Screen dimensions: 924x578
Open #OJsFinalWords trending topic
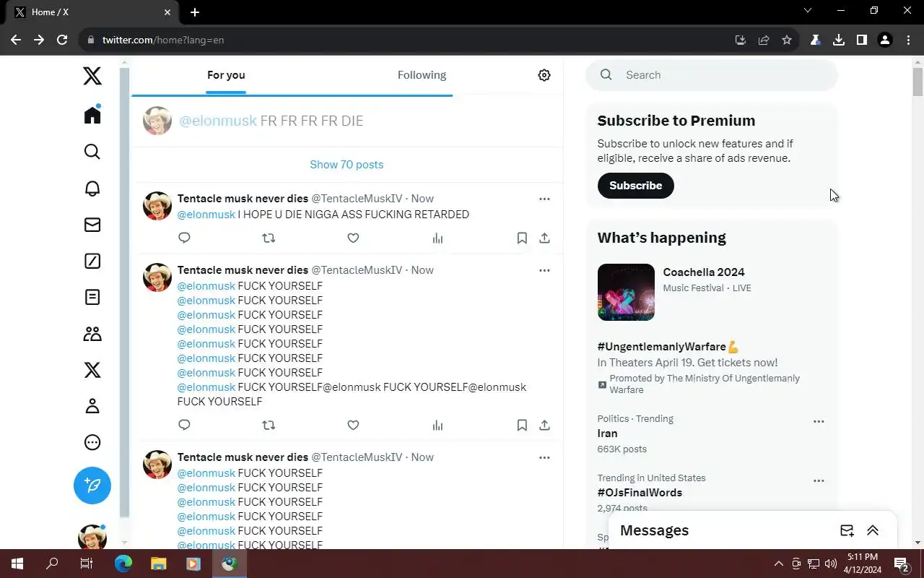coord(640,493)
